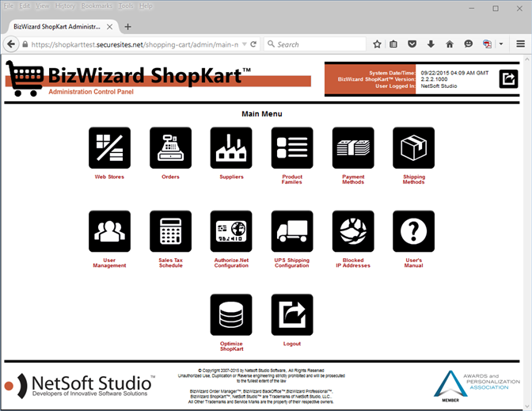Open the Payment Methods money icon
Screen dimensions: 532x411
353,147
